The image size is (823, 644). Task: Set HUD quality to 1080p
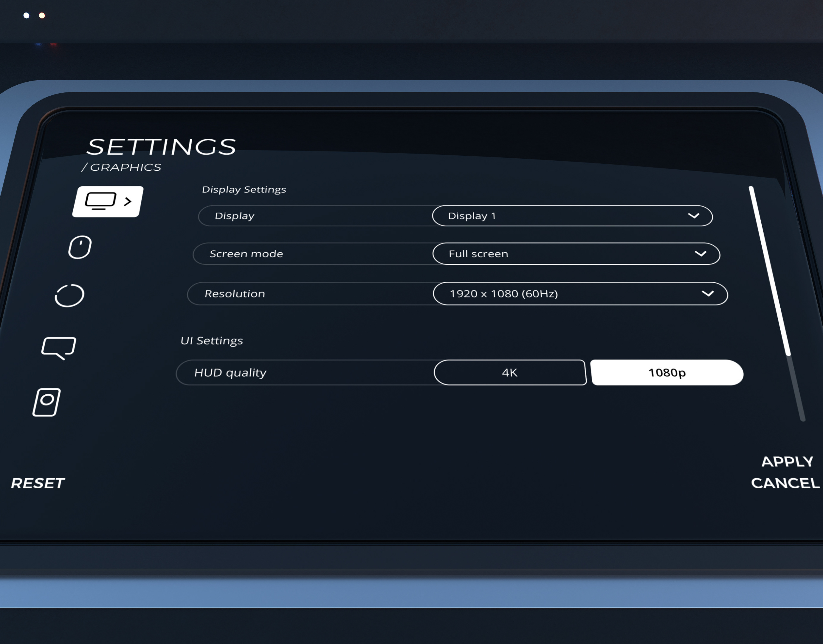click(667, 372)
